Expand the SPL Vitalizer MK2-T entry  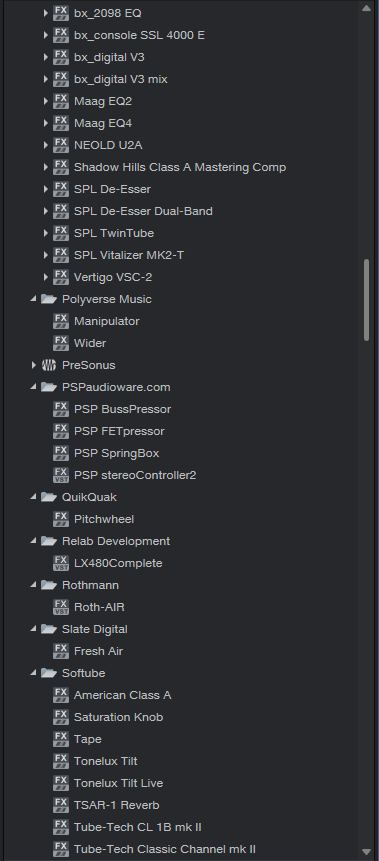tap(46, 255)
